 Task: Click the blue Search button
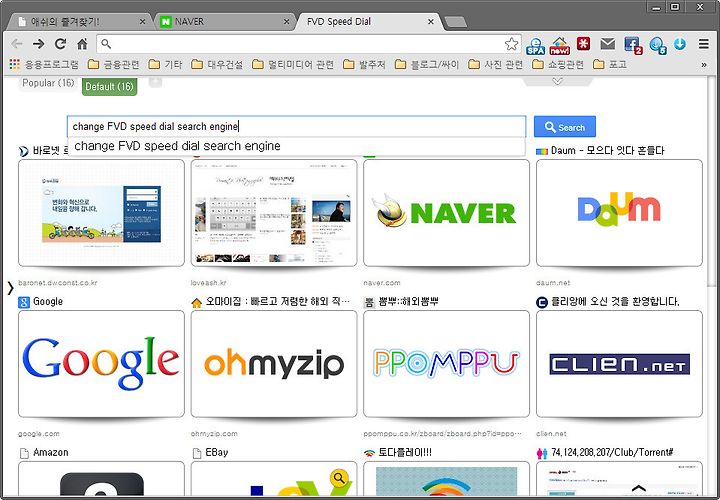coord(564,127)
